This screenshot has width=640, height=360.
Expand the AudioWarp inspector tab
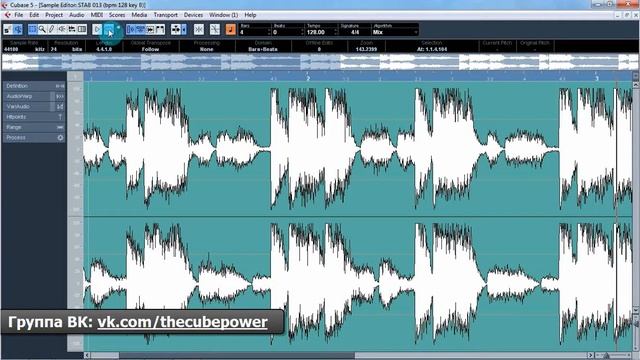coord(34,96)
